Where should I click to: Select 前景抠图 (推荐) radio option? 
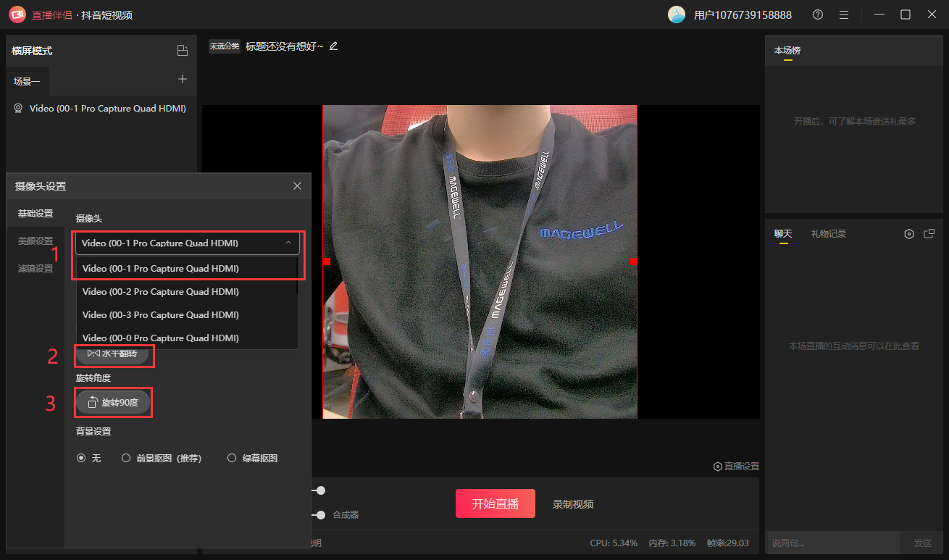pyautogui.click(x=126, y=459)
